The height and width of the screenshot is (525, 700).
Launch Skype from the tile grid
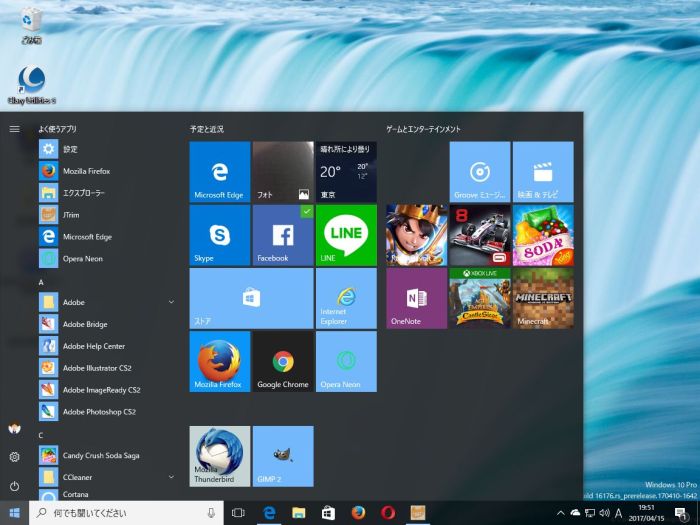click(x=219, y=234)
